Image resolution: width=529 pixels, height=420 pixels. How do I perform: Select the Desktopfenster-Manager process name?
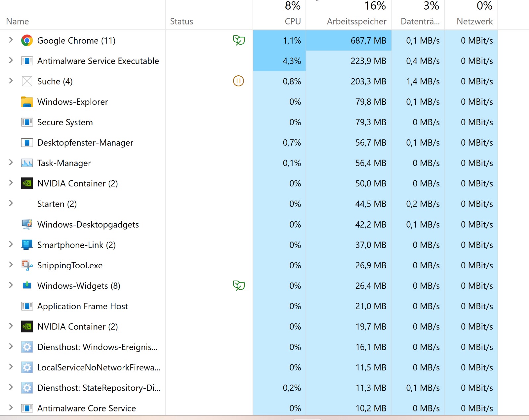click(x=85, y=143)
